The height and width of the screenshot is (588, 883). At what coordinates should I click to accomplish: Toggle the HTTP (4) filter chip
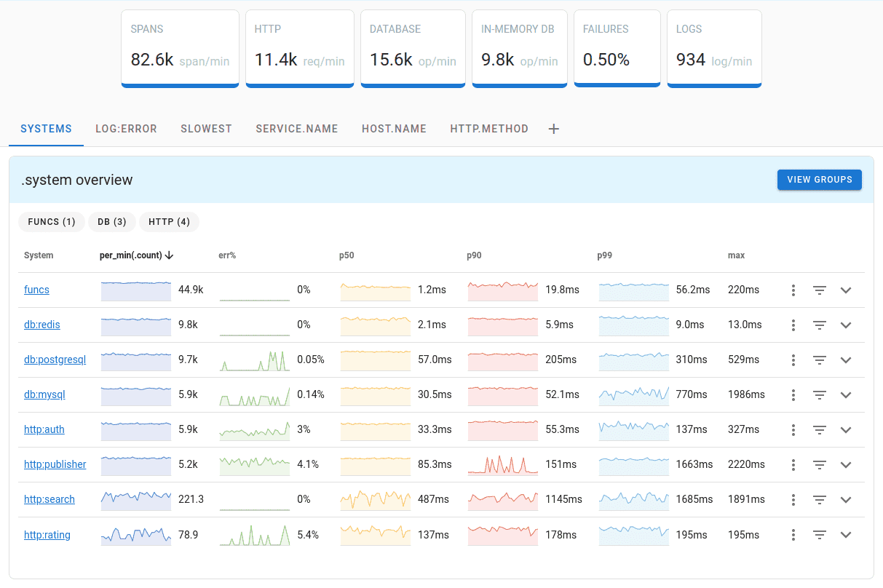(169, 222)
